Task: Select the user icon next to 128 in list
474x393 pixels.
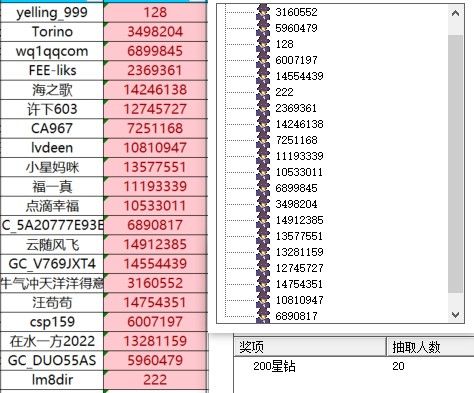Action: click(x=263, y=44)
